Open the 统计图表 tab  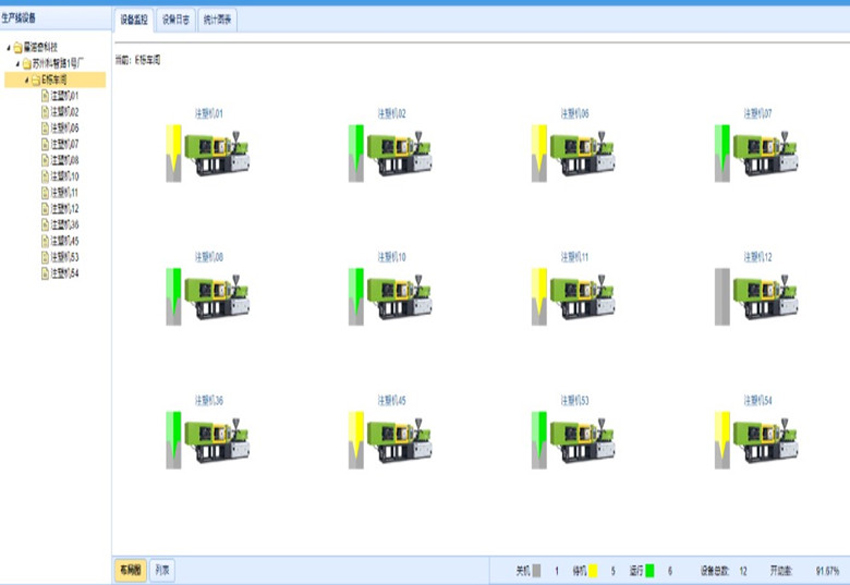coord(218,19)
